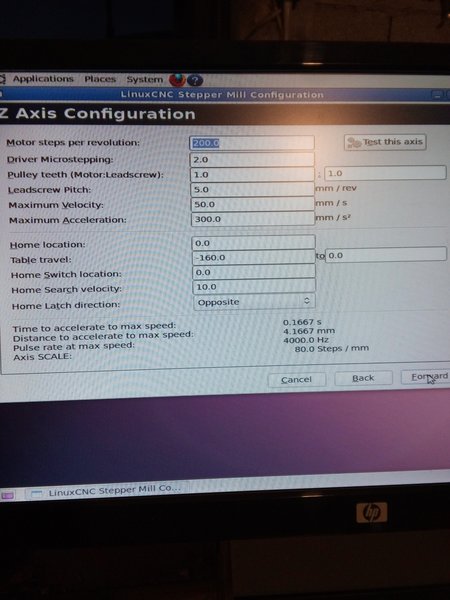Viewport: 450px width, 600px height.
Task: Click the Maximum Acceleration label
Action: (x=68, y=220)
